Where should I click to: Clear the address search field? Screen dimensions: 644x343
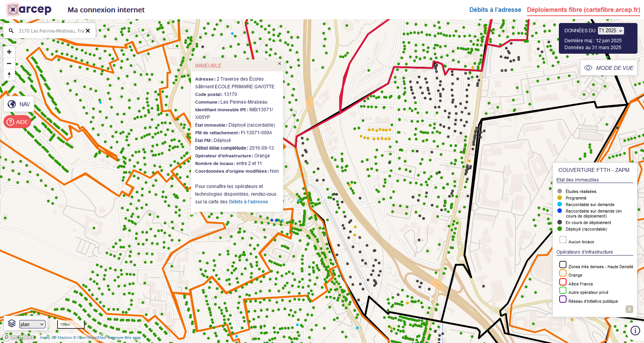coord(88,31)
